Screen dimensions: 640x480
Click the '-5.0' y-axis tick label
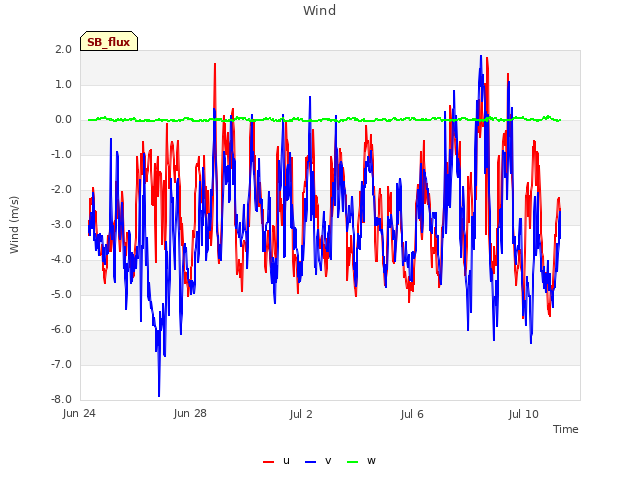tap(61, 295)
